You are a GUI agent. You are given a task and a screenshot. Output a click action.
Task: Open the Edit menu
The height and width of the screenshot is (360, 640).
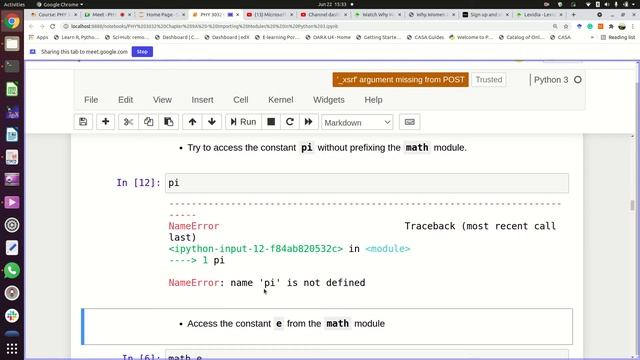click(125, 100)
